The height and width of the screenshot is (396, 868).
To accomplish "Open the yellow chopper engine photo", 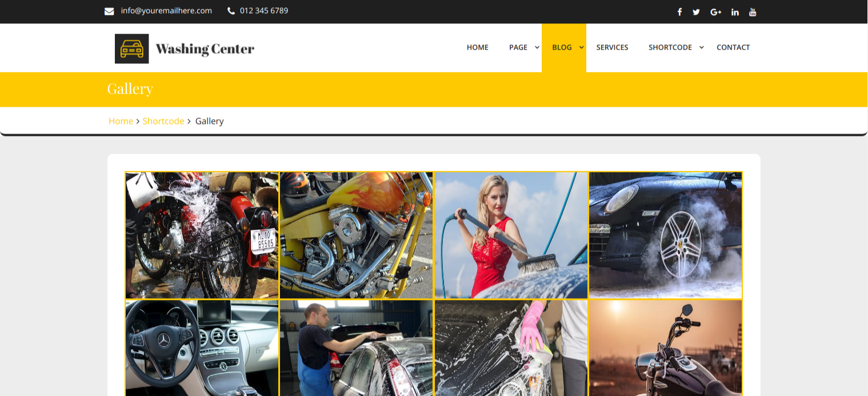I will tap(357, 235).
